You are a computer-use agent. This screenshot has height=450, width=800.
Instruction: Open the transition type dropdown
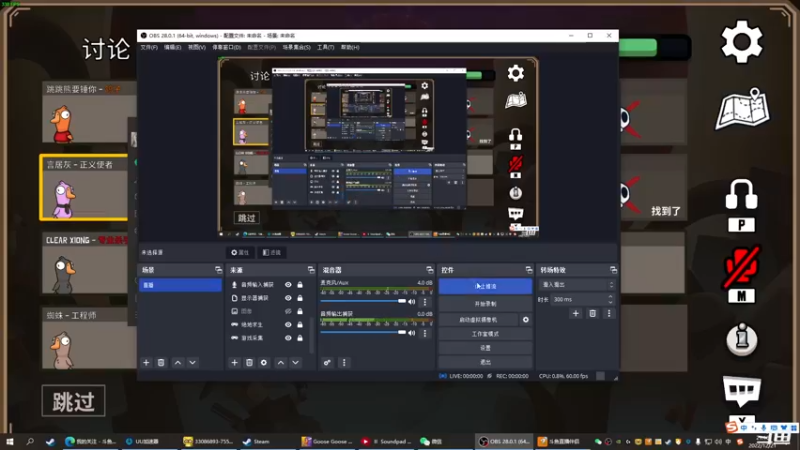click(x=577, y=285)
